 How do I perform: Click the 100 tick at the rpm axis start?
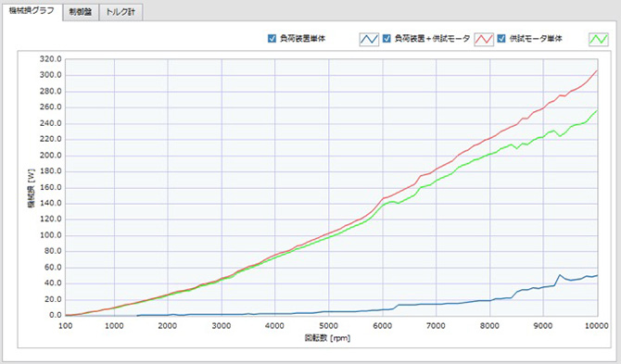point(66,326)
